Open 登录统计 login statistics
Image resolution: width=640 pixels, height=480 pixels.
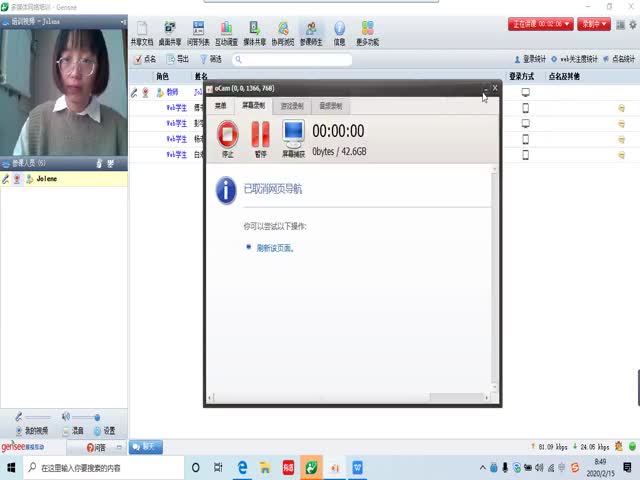pos(530,60)
